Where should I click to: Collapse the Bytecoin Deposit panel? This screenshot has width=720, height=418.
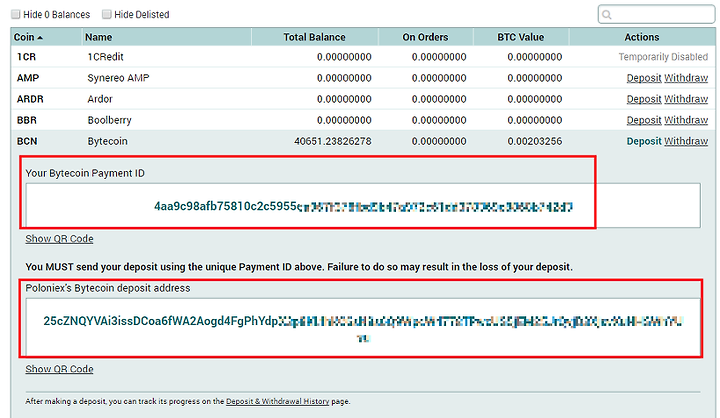click(x=644, y=141)
